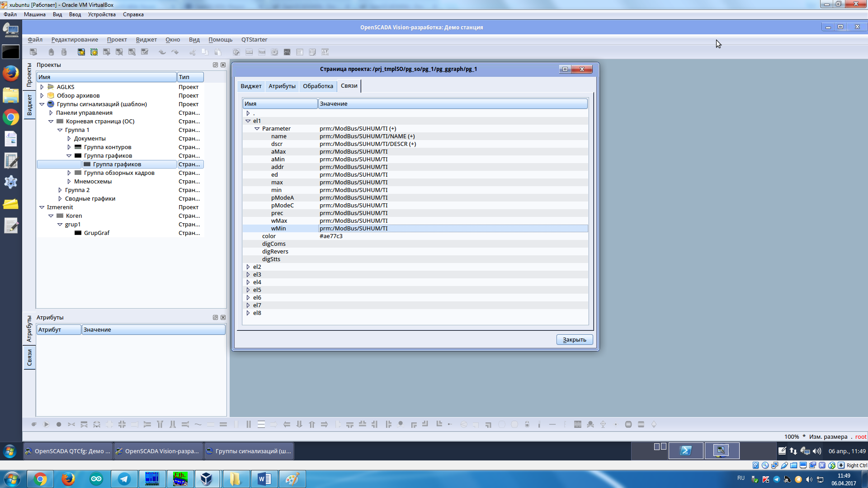
Task: Switch to OpenSCADA QTCfg taskbar window
Action: (x=68, y=451)
